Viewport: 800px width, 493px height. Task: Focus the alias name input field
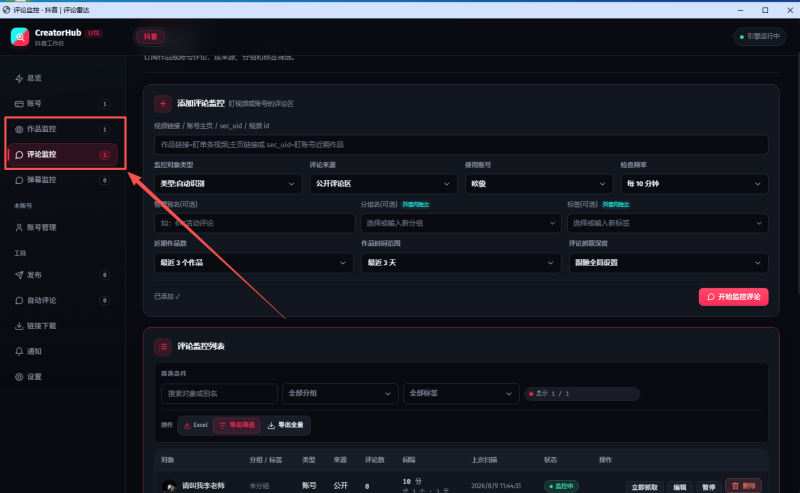[255, 223]
